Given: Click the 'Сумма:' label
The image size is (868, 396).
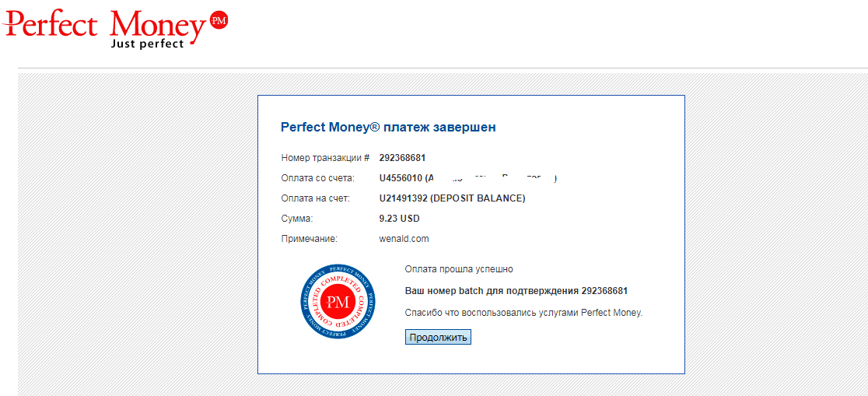Looking at the screenshot, I should (x=296, y=219).
